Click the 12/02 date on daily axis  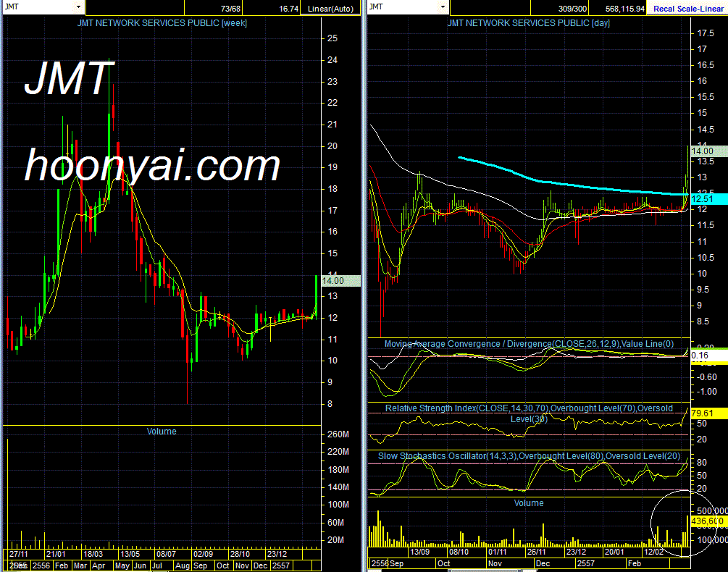coord(653,552)
